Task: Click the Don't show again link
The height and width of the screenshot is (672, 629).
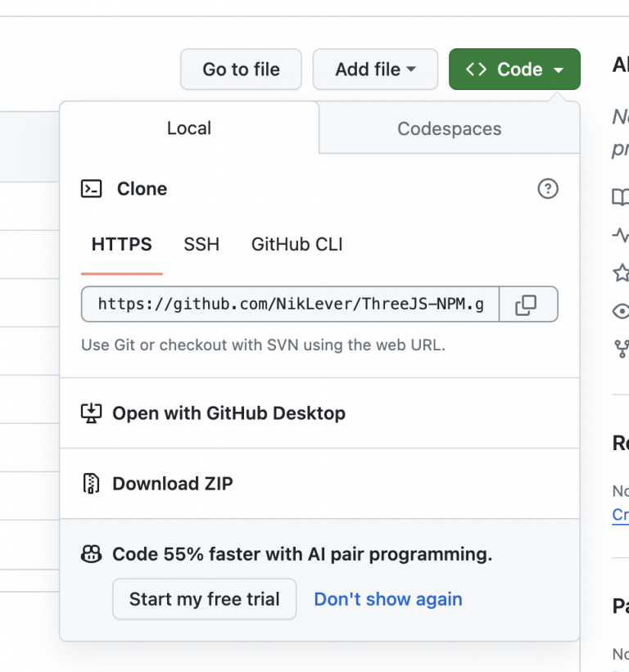Action: [387, 599]
